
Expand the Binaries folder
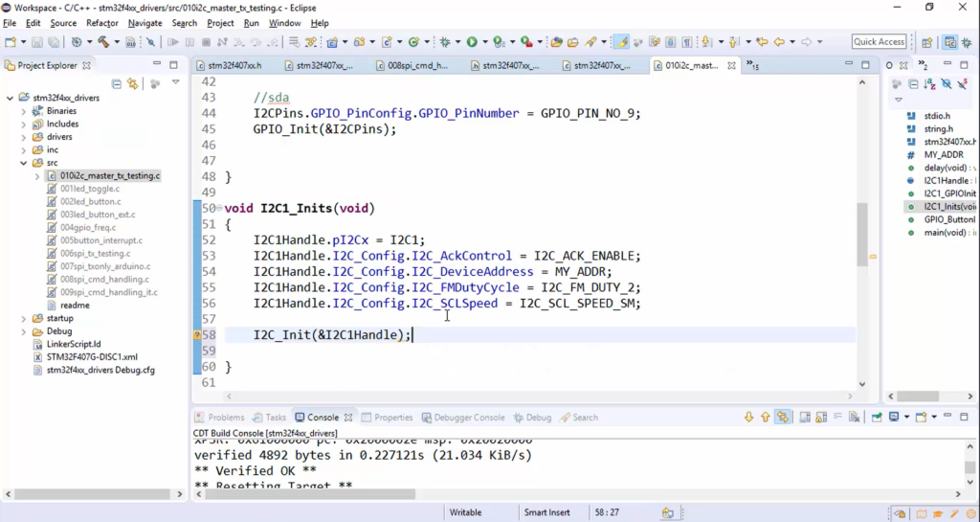pos(24,111)
